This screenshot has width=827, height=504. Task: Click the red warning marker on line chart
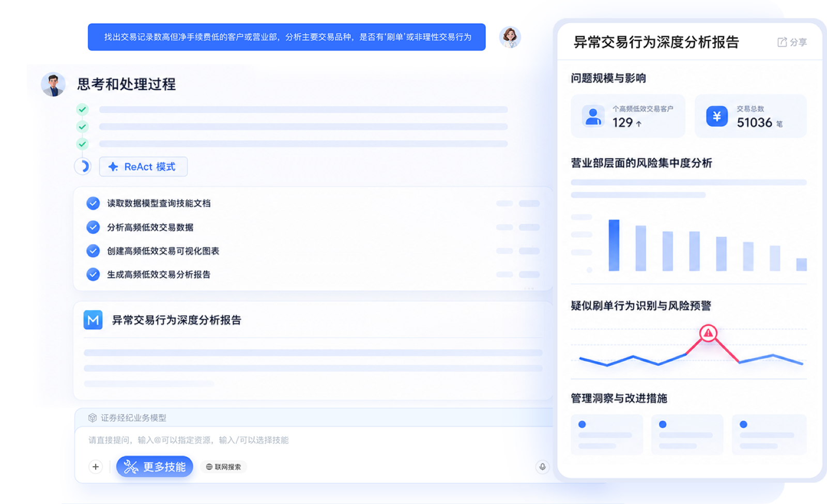708,333
